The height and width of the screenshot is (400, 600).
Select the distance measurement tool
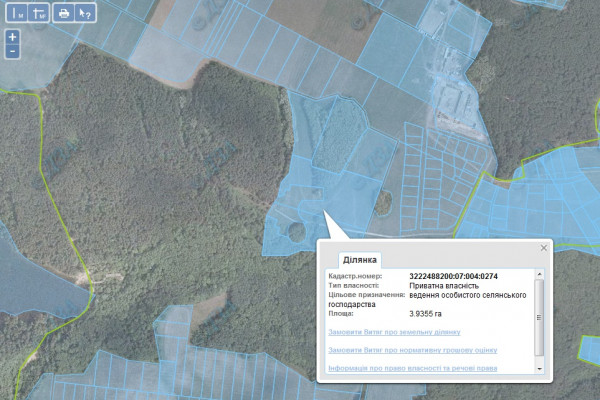[x=16, y=13]
